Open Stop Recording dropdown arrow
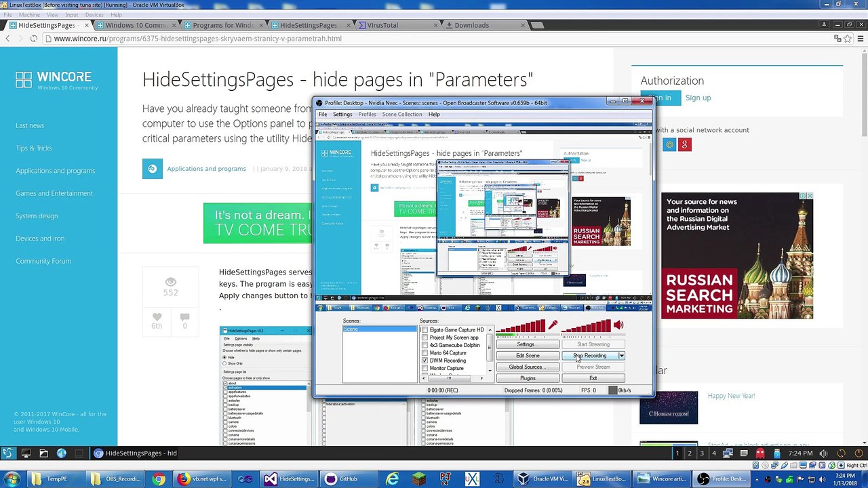The width and height of the screenshot is (868, 488). coord(621,356)
